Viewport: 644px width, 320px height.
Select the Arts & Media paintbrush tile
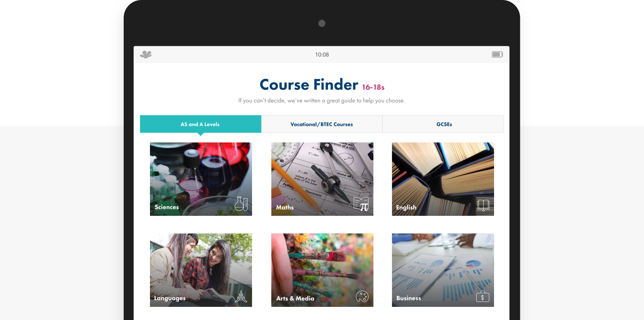[x=322, y=270]
